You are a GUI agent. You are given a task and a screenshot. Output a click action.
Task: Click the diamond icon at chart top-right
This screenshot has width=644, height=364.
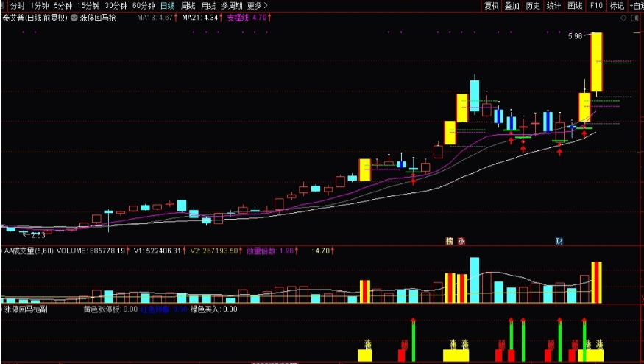(x=623, y=18)
